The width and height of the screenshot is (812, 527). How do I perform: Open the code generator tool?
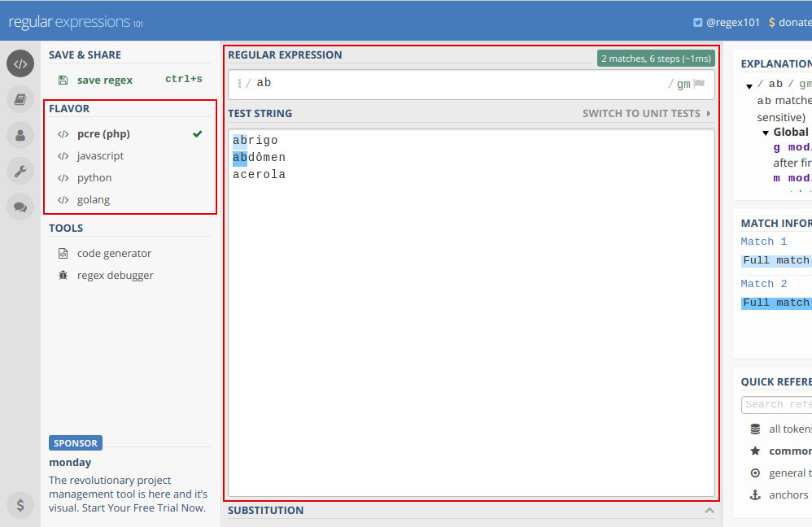click(114, 254)
